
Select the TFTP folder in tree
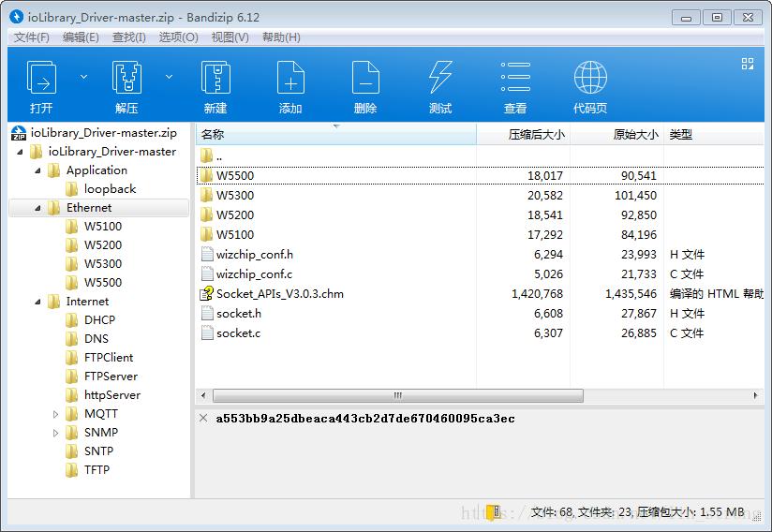click(96, 469)
